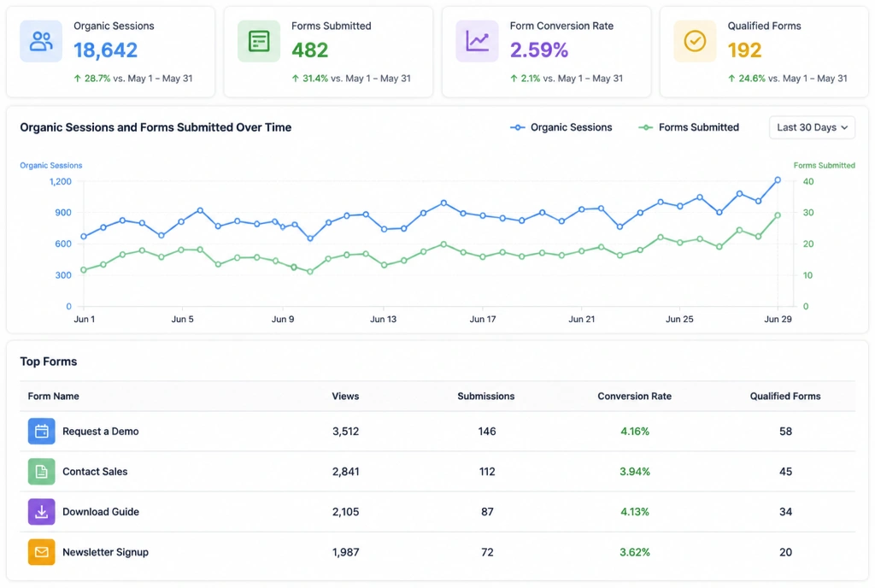The width and height of the screenshot is (875, 588).
Task: Click the Contact Sales document icon
Action: click(x=41, y=472)
